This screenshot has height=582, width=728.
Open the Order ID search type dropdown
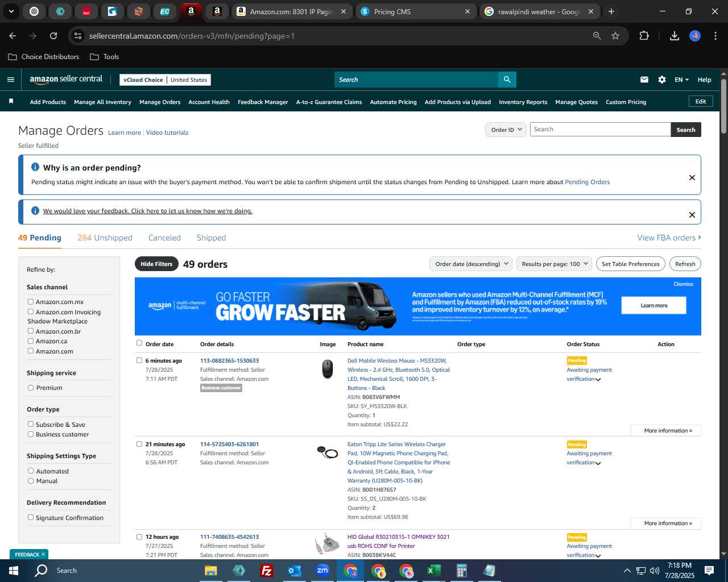click(506, 130)
